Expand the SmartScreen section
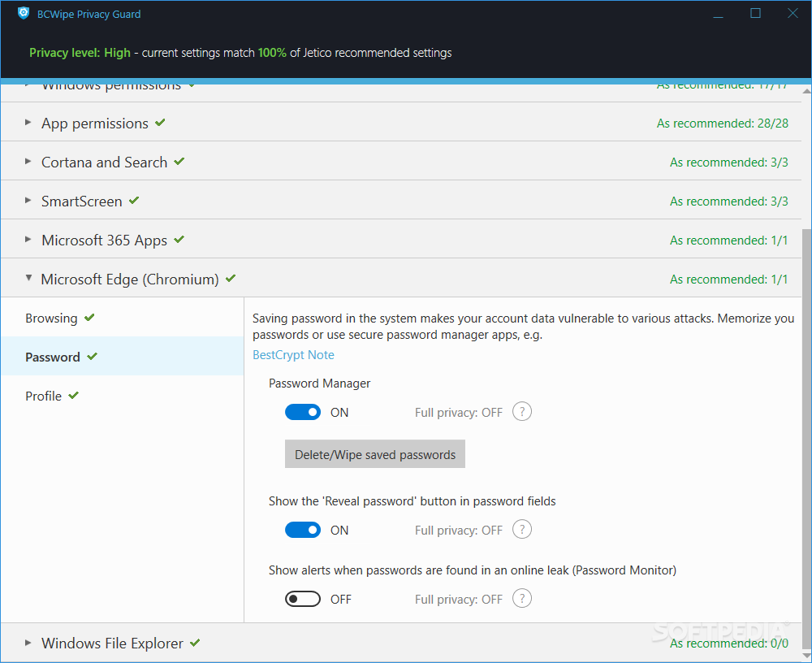Screen dimensions: 812x663 [28, 200]
